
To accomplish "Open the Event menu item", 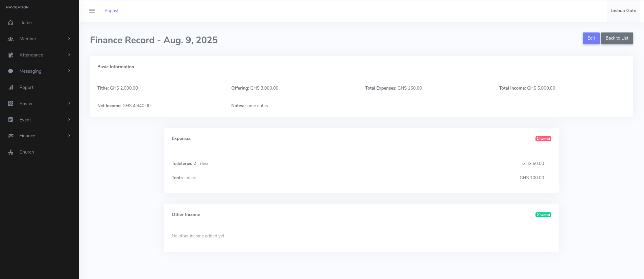I will [x=25, y=120].
